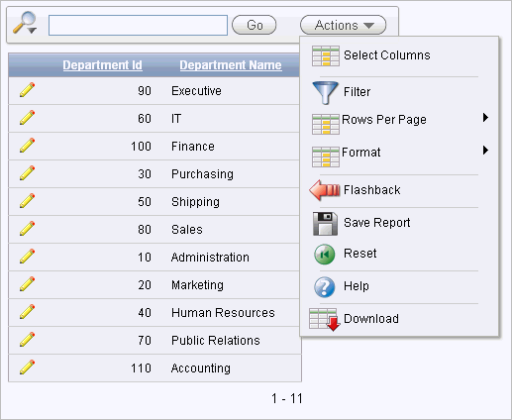Click the Finance department name cell
This screenshot has height=420, width=512.
(x=193, y=146)
